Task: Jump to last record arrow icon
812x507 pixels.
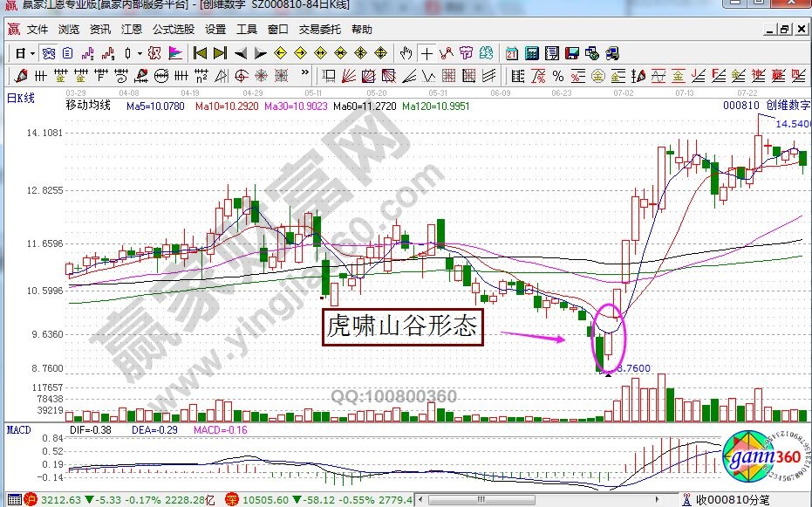Action: pos(220,53)
